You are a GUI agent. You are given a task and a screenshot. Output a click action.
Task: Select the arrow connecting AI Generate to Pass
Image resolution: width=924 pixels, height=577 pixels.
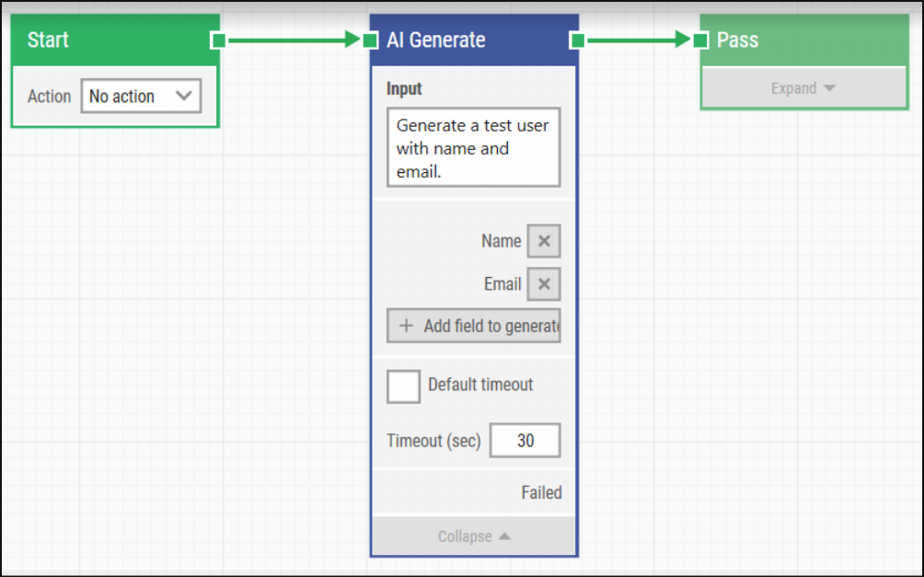(x=640, y=40)
